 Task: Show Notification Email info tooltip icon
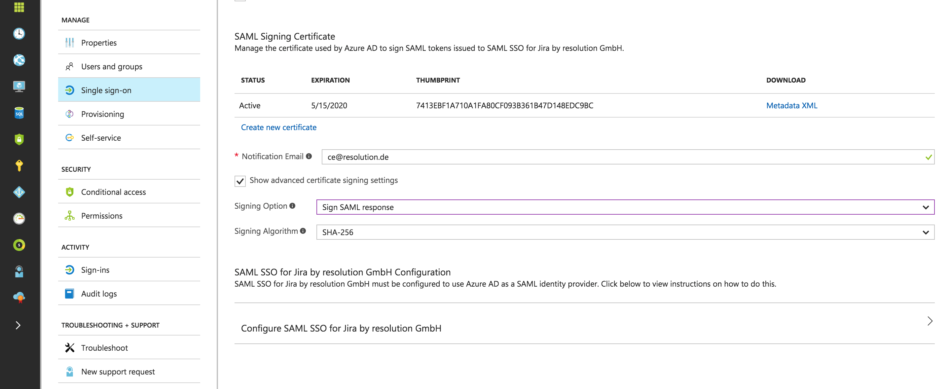coord(309,156)
